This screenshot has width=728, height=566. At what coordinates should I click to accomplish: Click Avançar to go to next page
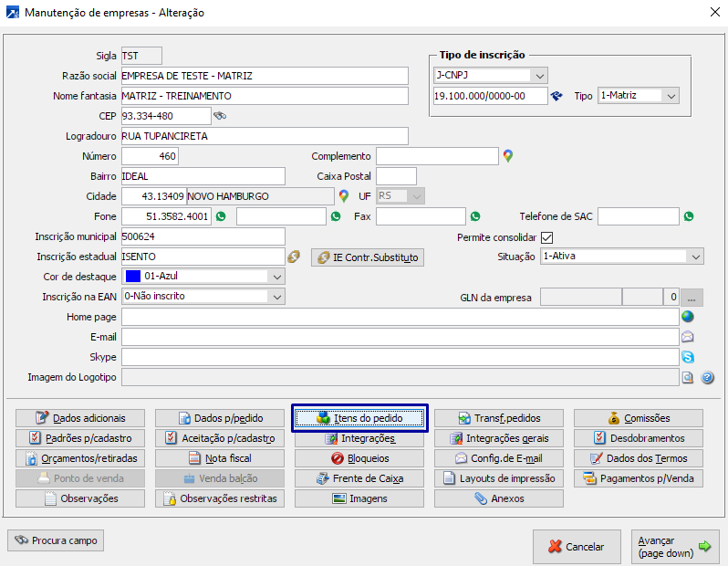pos(673,547)
